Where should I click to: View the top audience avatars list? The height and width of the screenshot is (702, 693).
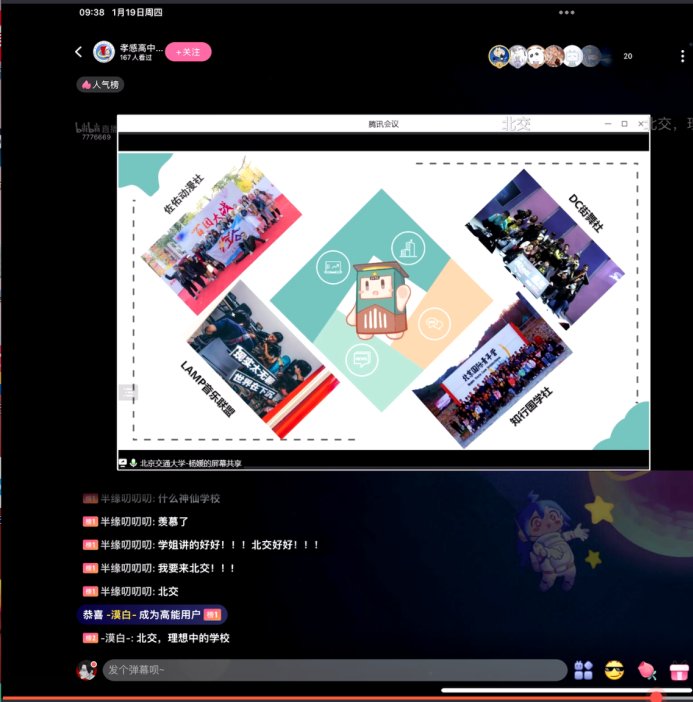[x=543, y=56]
